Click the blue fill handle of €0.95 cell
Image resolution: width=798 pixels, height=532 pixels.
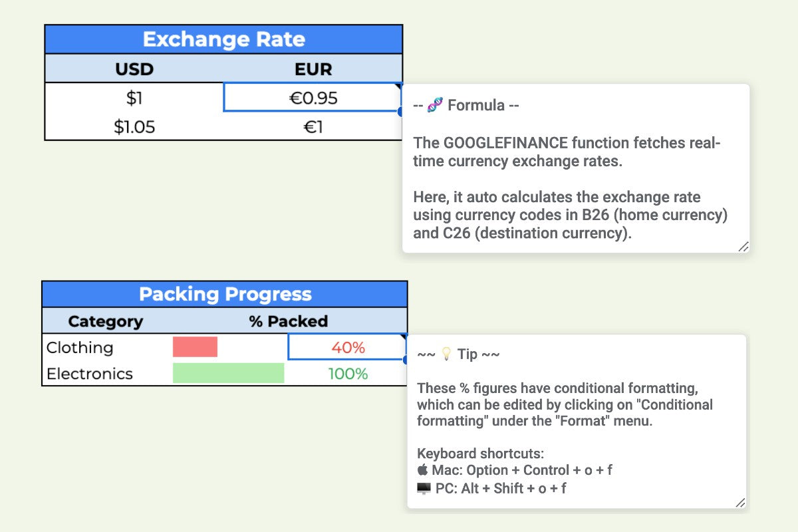click(401, 112)
